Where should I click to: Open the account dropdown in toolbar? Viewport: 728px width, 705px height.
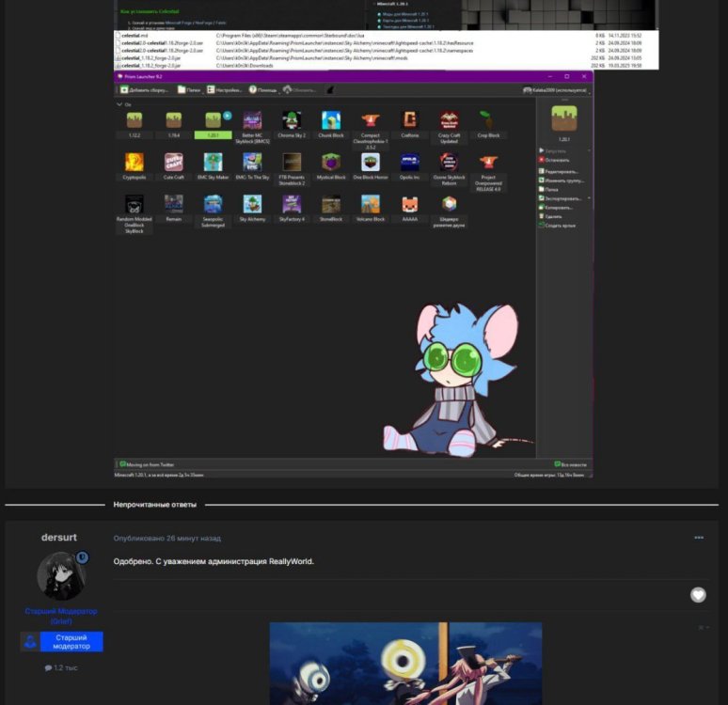(556, 90)
